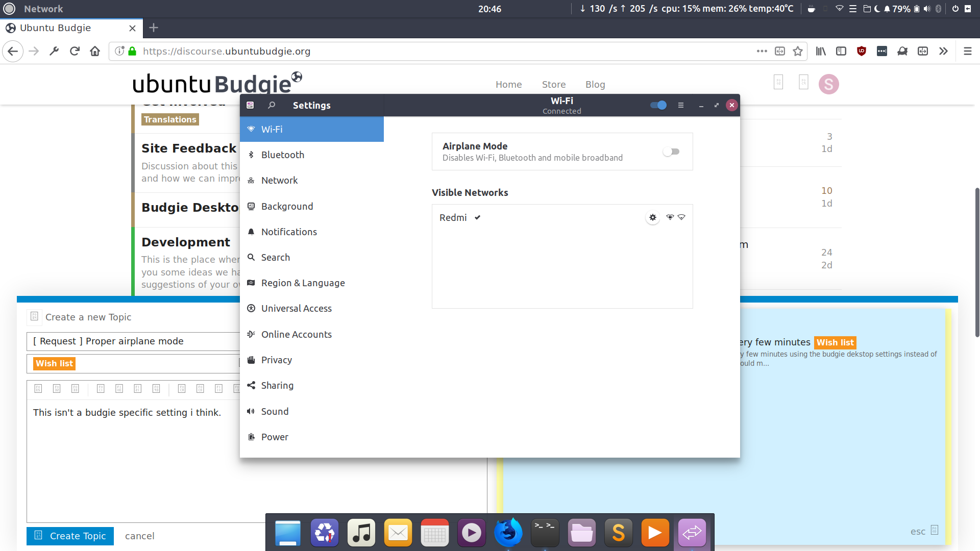Go back in the browser
Image resolution: width=980 pixels, height=551 pixels.
tap(13, 51)
